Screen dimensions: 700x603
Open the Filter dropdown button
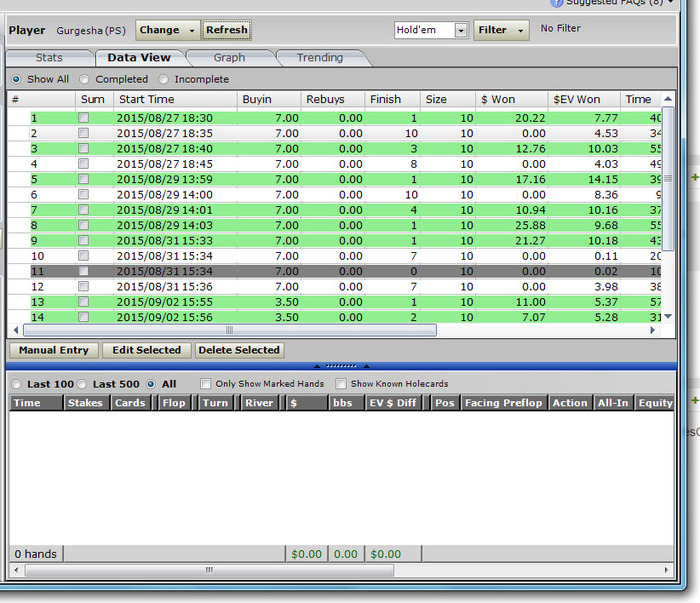[x=501, y=30]
